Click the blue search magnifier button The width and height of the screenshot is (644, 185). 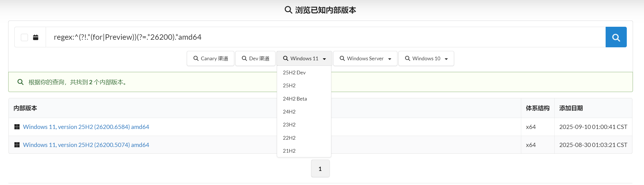[x=616, y=37]
